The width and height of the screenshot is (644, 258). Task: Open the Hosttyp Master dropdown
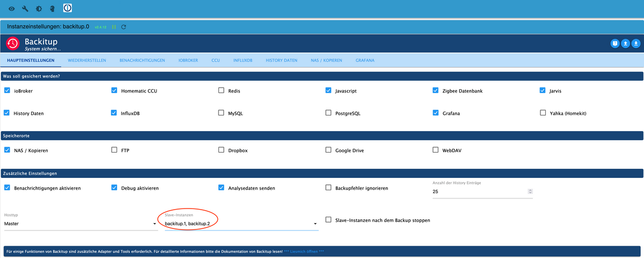pyautogui.click(x=80, y=223)
